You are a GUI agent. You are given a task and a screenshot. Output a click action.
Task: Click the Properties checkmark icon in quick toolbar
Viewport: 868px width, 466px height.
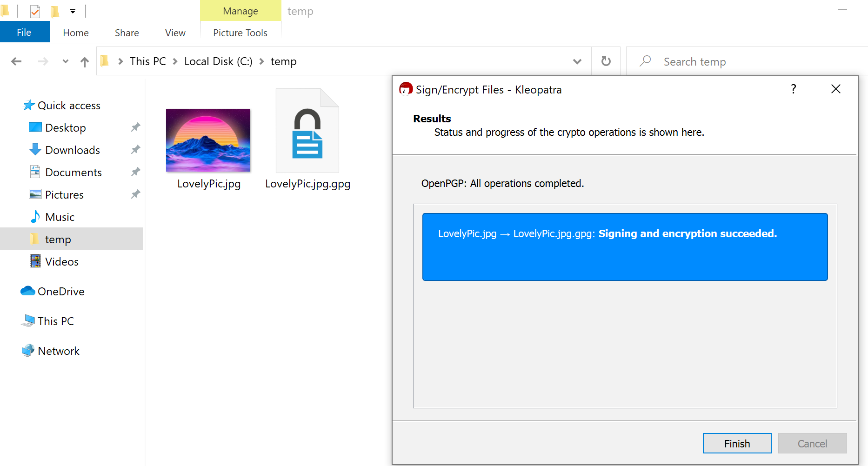click(35, 11)
